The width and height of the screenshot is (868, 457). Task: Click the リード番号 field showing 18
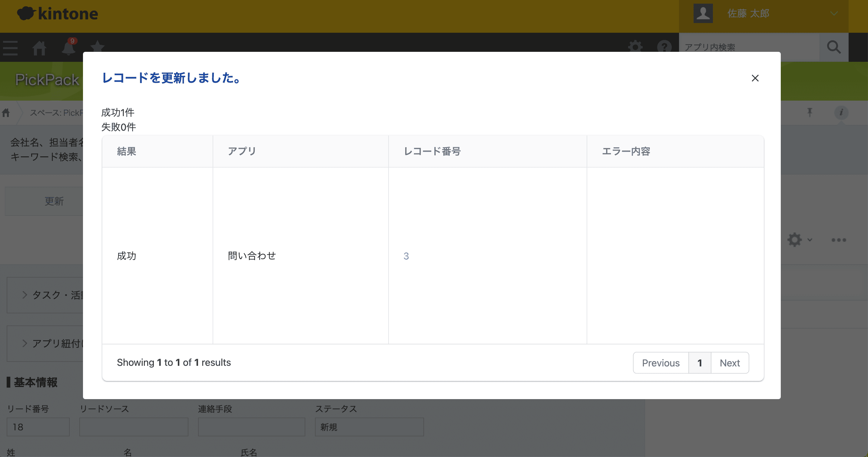[38, 427]
